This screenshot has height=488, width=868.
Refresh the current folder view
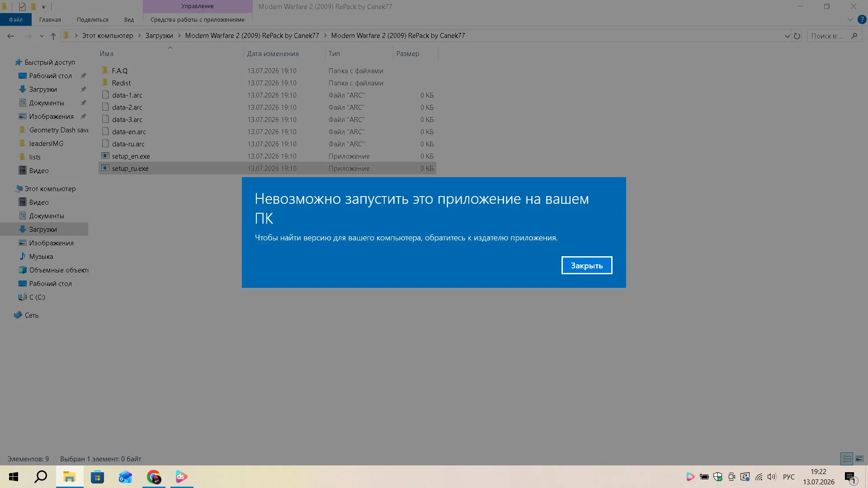click(x=797, y=36)
